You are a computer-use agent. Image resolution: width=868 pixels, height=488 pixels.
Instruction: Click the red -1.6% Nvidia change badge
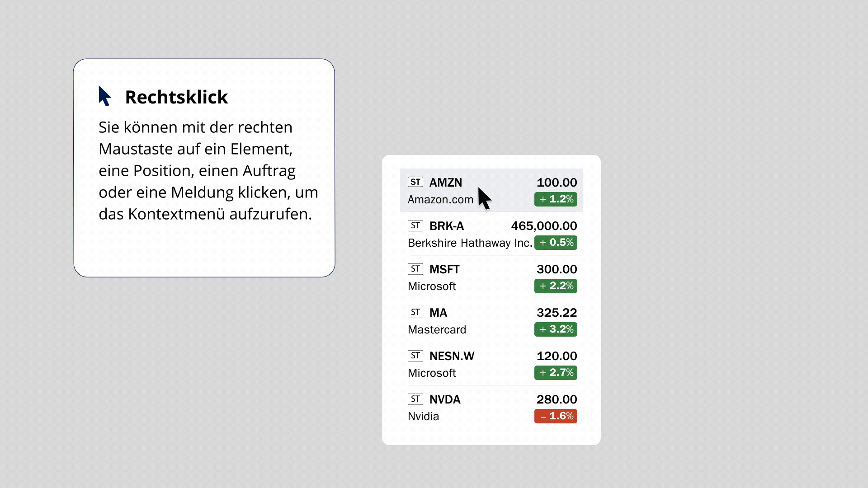click(x=556, y=416)
